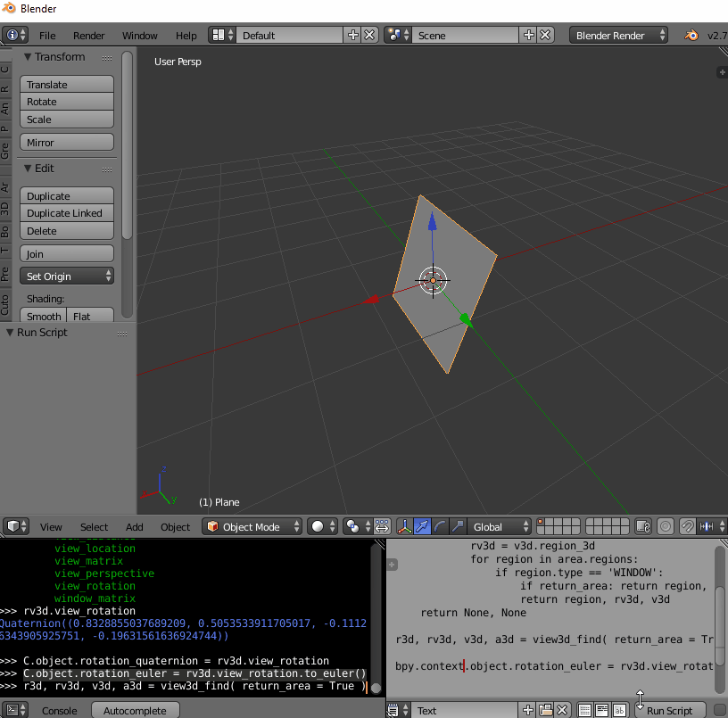
Task: Open the Select menu in the 3D viewport
Action: coord(94,526)
